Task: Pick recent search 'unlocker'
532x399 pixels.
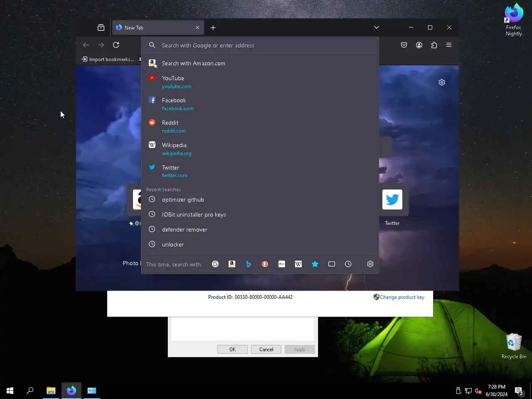Action: (x=260, y=244)
